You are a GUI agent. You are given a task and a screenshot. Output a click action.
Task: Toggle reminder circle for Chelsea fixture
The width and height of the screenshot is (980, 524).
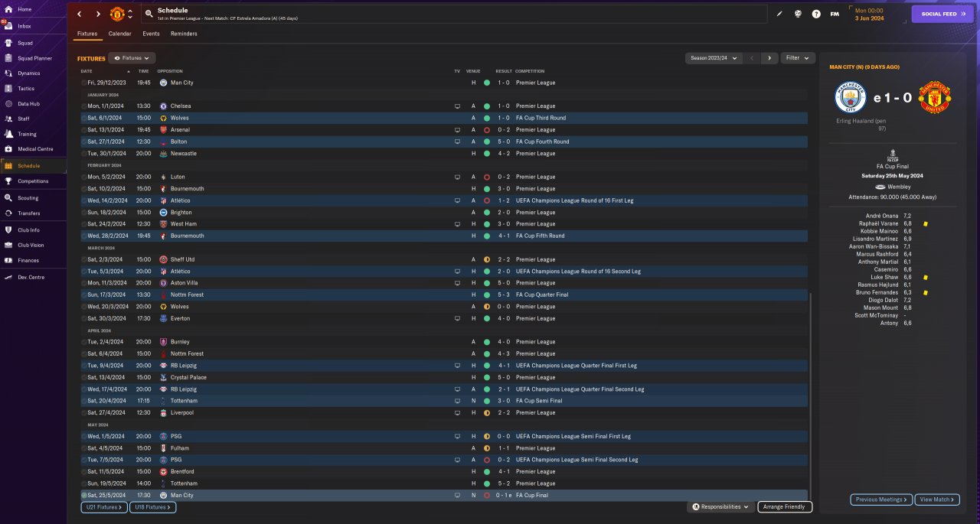[x=84, y=106]
